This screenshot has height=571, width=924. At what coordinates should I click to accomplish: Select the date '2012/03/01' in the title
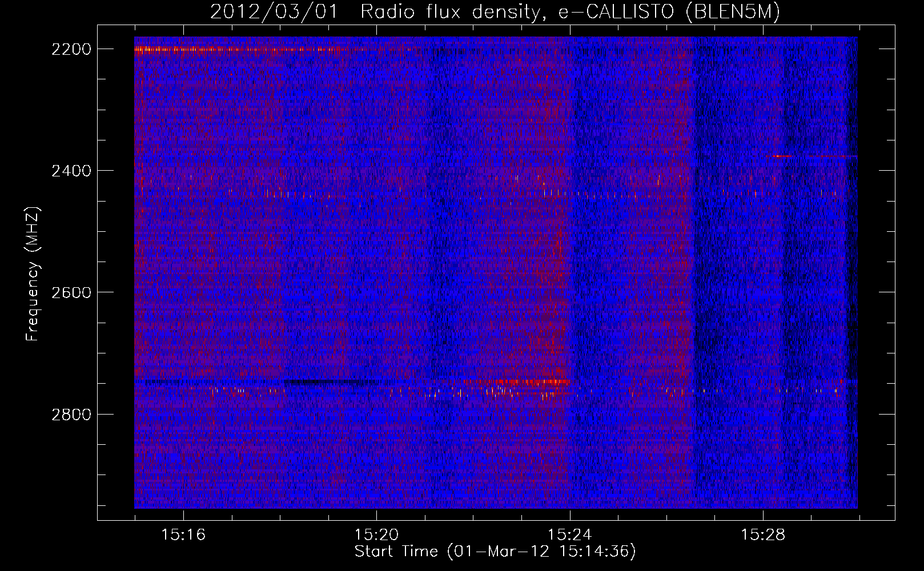(274, 12)
